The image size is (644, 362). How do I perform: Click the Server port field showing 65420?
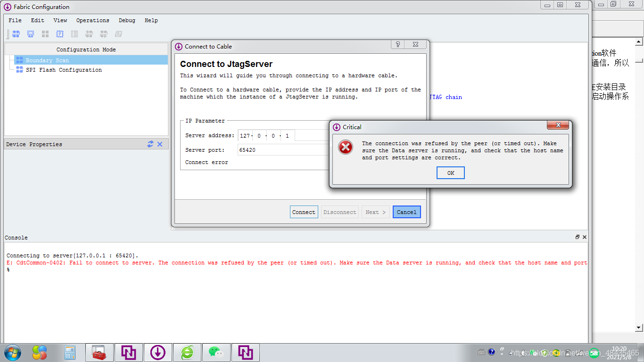pos(283,150)
